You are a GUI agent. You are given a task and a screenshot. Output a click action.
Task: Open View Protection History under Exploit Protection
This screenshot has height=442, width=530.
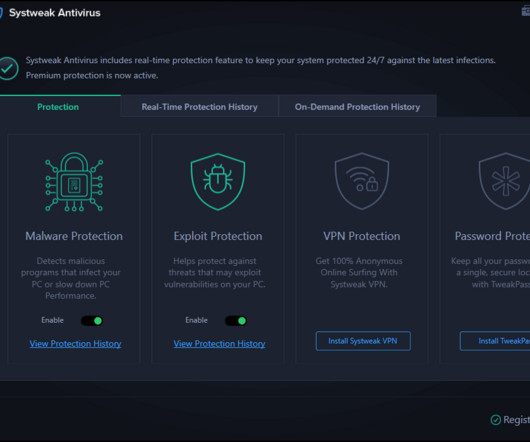[x=219, y=344]
